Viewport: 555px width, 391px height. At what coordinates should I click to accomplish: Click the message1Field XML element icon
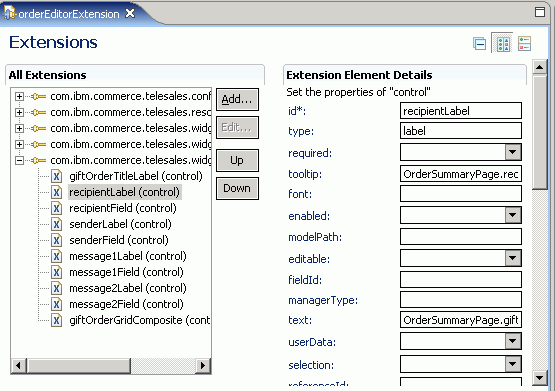point(56,272)
